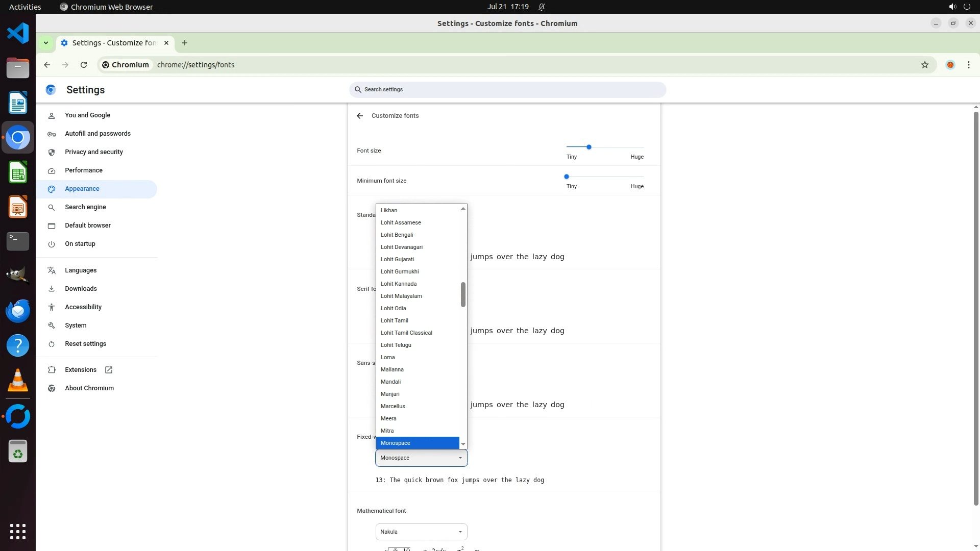Choose Marcellus in the font dropdown
Screen dimensions: 980x551
(393, 406)
